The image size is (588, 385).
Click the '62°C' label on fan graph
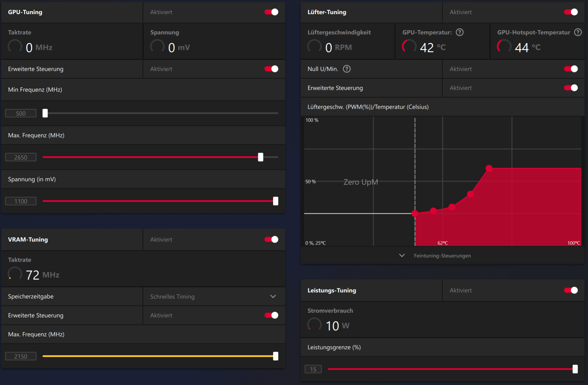(443, 243)
